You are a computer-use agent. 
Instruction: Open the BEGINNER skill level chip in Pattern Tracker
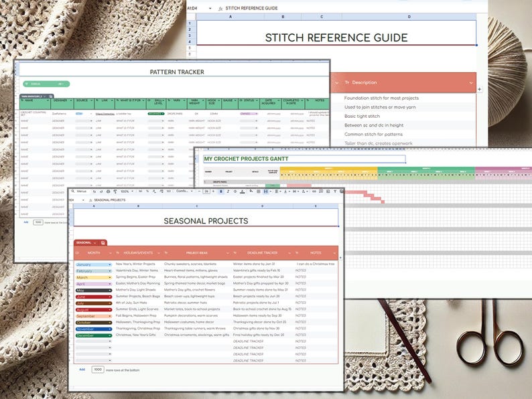click(x=155, y=114)
